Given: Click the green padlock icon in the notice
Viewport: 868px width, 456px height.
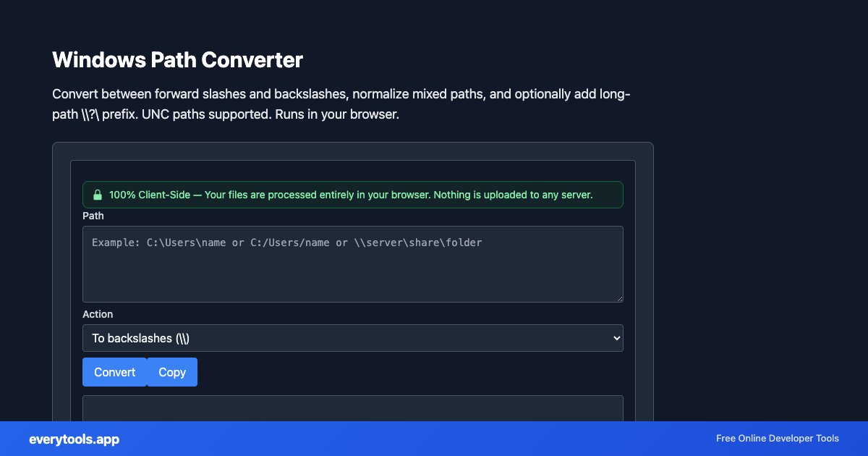Looking at the screenshot, I should pyautogui.click(x=98, y=194).
